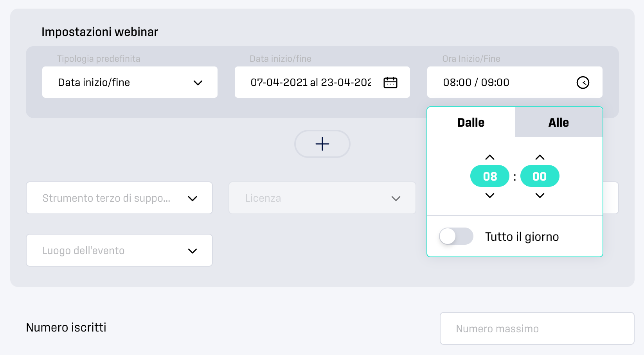Click the date range 07-04-2021 field
This screenshot has width=644, height=355.
[x=311, y=82]
